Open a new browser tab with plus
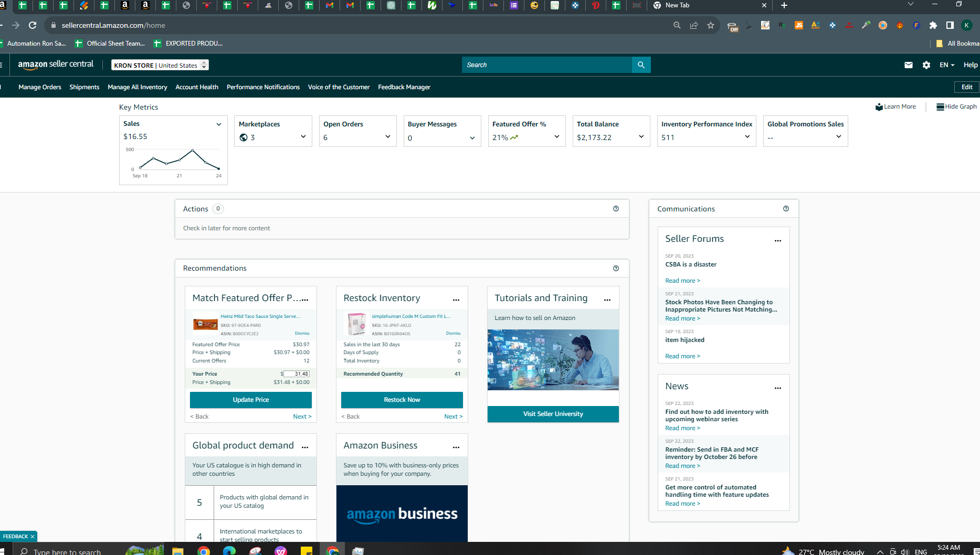The height and width of the screenshot is (555, 980). point(784,5)
